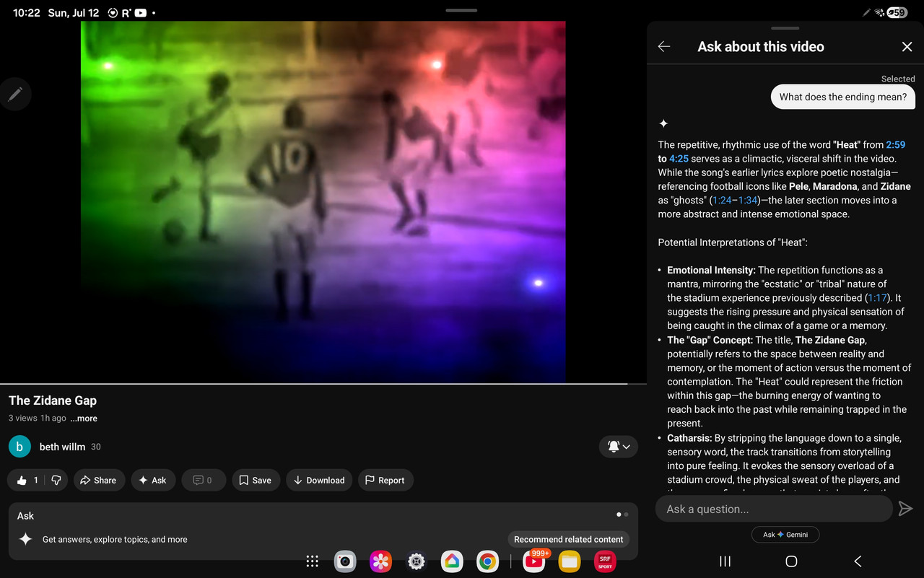Tap the What does the ending mean? bubble
The width and height of the screenshot is (924, 578).
point(842,97)
